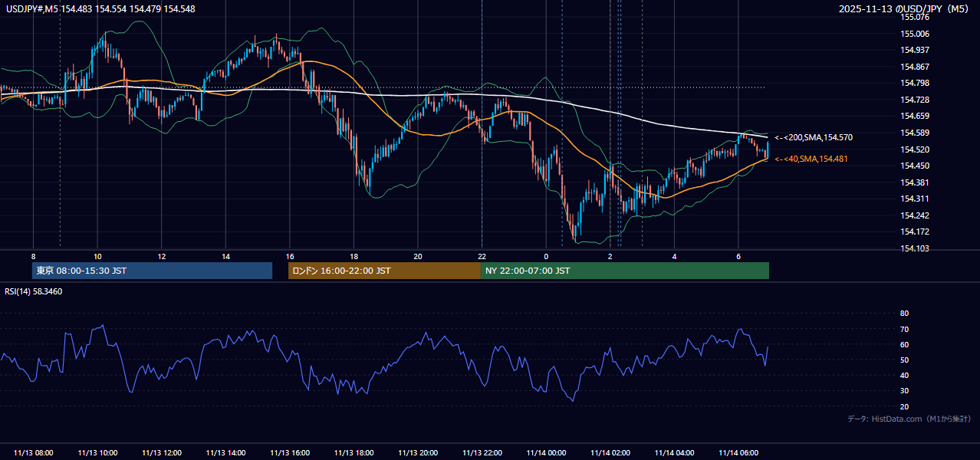Image resolution: width=980 pixels, height=460 pixels.
Task: Click price axis label 154.381
Action: (x=915, y=182)
